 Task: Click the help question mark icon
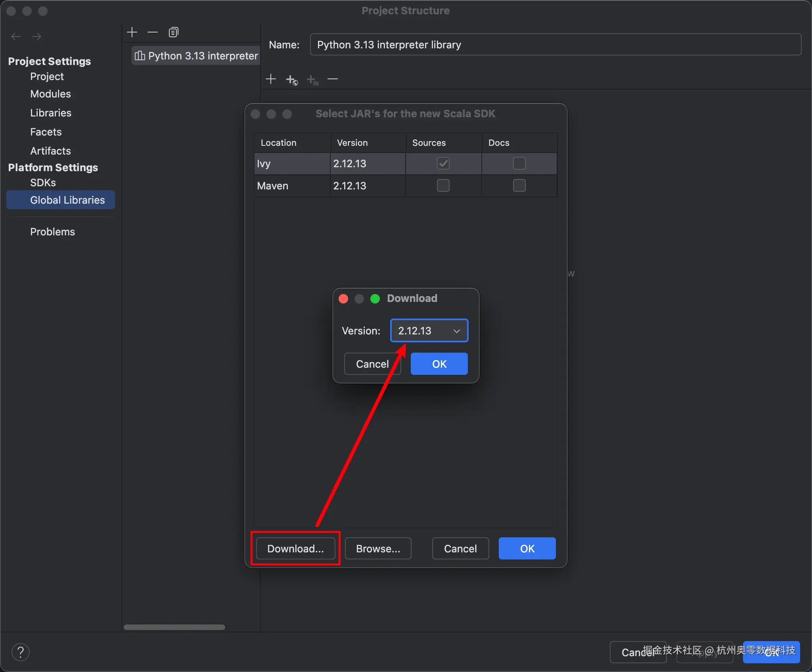point(21,652)
